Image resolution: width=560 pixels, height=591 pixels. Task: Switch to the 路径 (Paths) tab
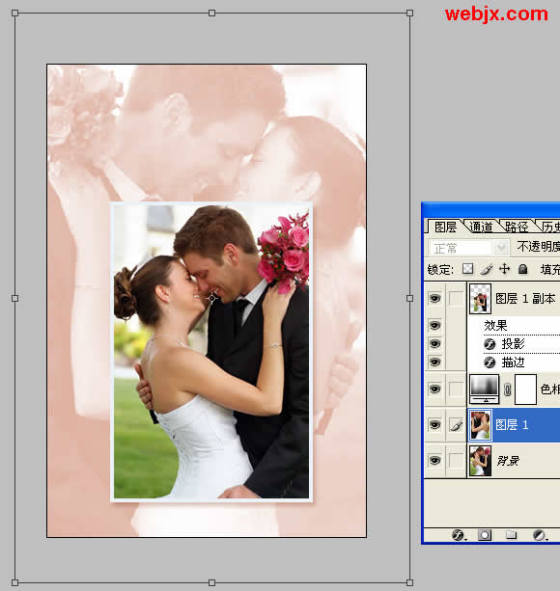[516, 227]
